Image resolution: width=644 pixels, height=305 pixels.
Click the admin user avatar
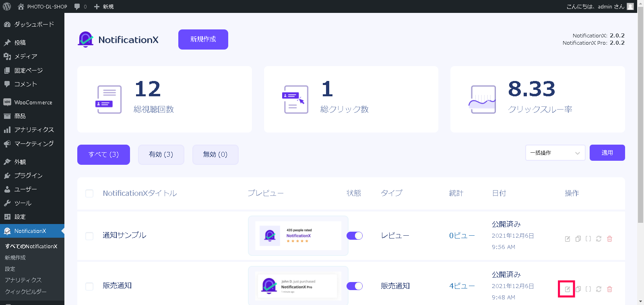tap(630, 6)
